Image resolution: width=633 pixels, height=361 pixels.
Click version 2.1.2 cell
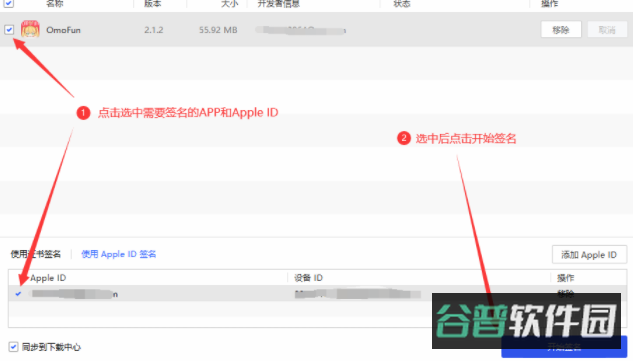click(154, 30)
